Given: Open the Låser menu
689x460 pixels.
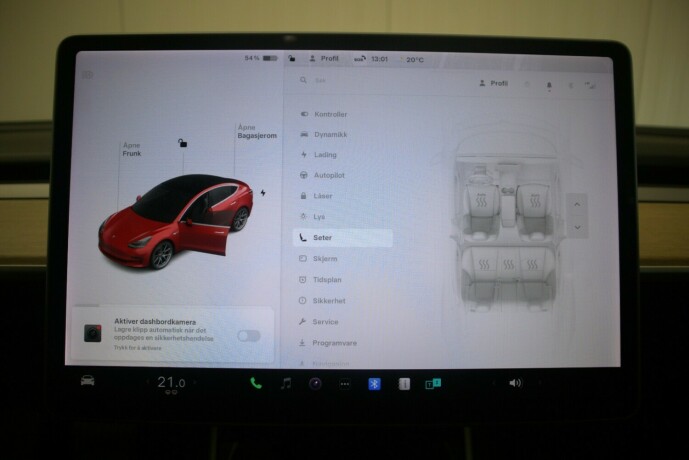Looking at the screenshot, I should point(316,196).
